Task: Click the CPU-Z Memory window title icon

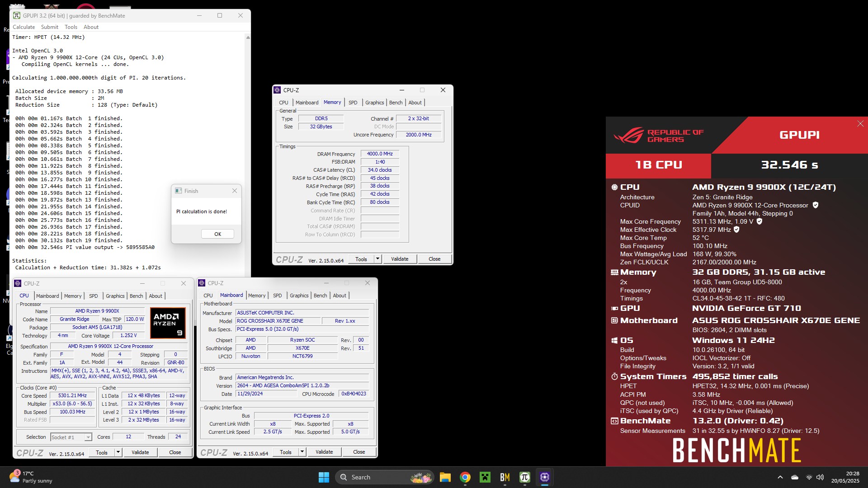Action: click(278, 90)
